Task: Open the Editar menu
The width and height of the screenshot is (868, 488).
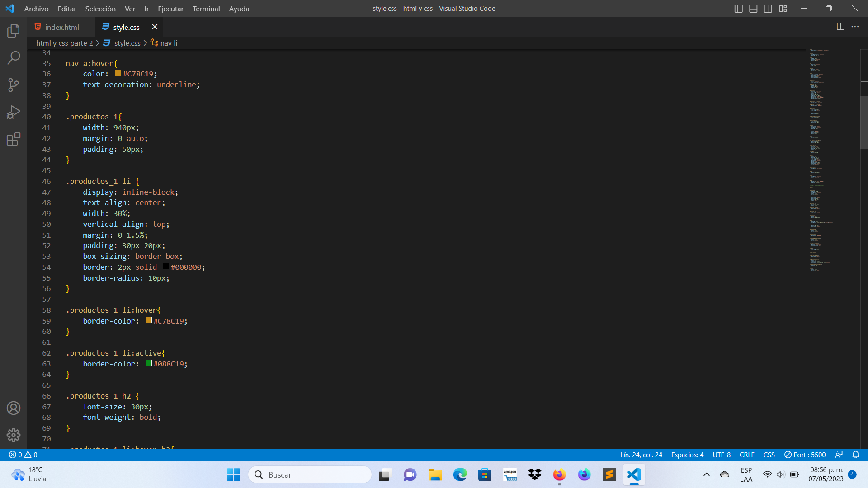Action: click(x=67, y=9)
